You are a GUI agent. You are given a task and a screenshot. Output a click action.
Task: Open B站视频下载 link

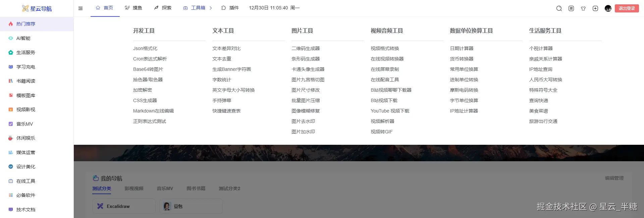tap(384, 101)
